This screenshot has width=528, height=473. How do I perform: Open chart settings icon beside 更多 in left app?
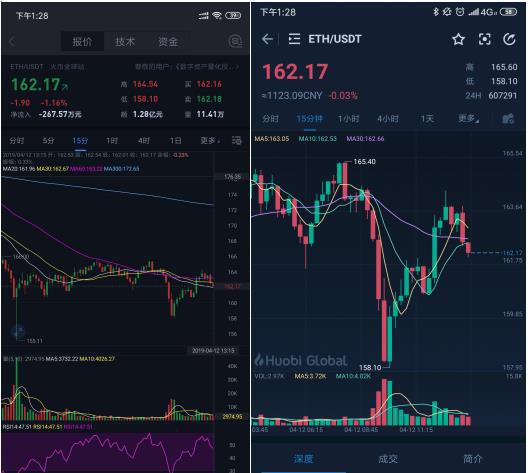(236, 140)
